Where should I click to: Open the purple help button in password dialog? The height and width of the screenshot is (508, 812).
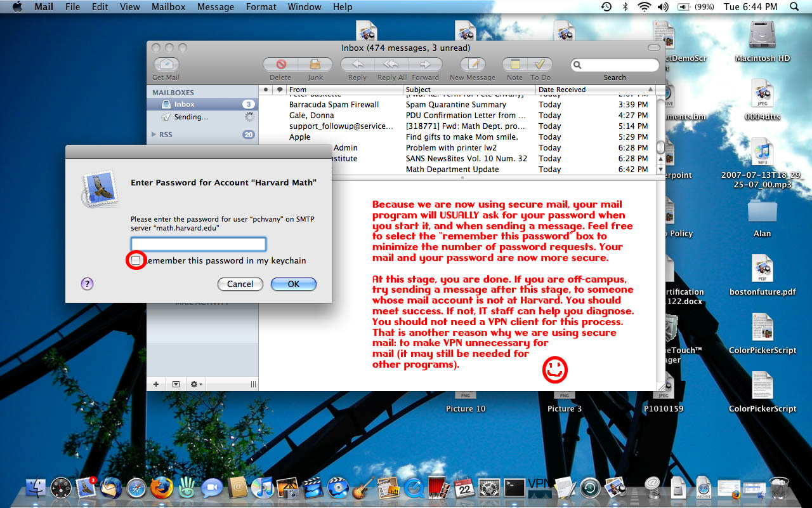click(88, 284)
